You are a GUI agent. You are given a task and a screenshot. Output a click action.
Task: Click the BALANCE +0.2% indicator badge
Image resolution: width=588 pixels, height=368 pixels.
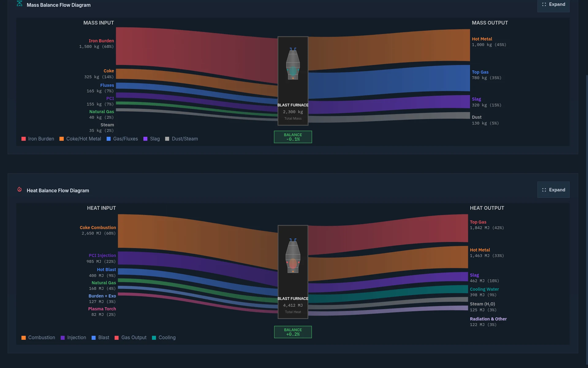293,332
